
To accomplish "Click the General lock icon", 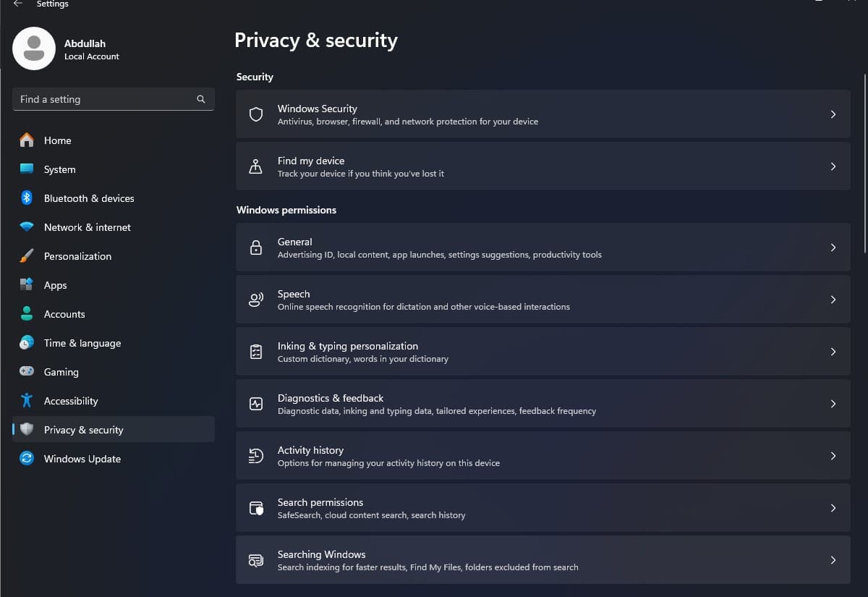I will pyautogui.click(x=255, y=247).
